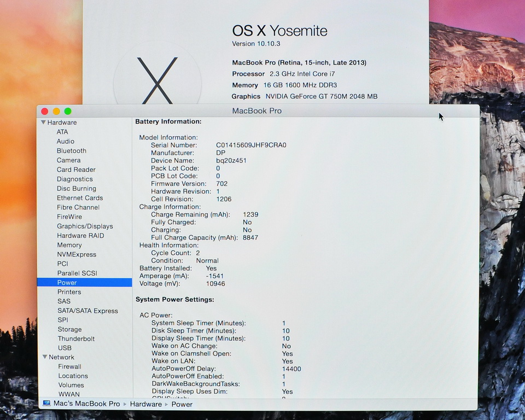Click the highlighted Power entry
The height and width of the screenshot is (420, 525).
pyautogui.click(x=85, y=283)
